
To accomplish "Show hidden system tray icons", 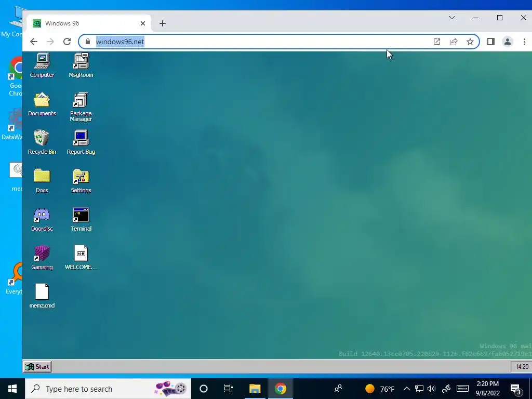I will point(406,389).
